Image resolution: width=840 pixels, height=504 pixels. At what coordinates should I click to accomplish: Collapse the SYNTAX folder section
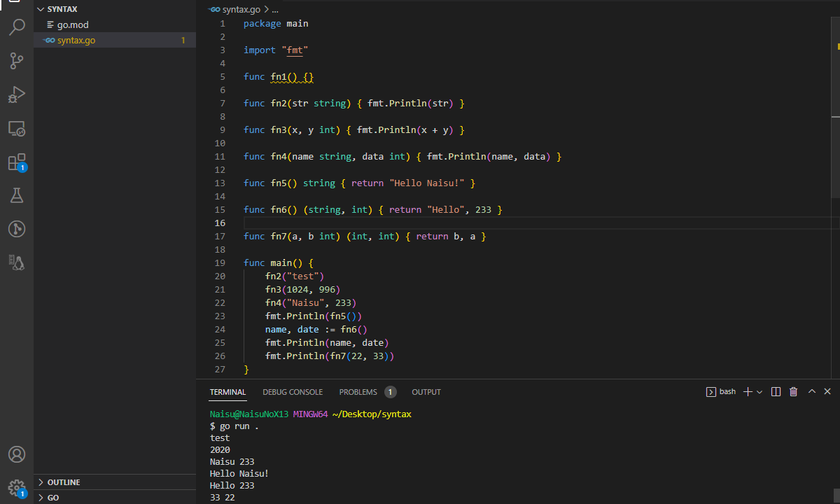pyautogui.click(x=115, y=9)
